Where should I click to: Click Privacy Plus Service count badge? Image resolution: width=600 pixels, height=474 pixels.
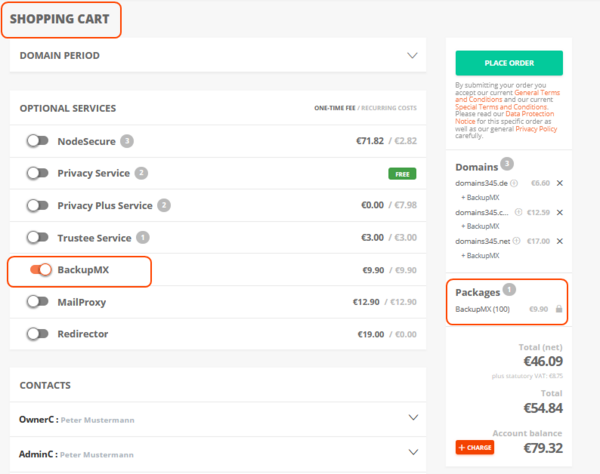[x=164, y=205]
